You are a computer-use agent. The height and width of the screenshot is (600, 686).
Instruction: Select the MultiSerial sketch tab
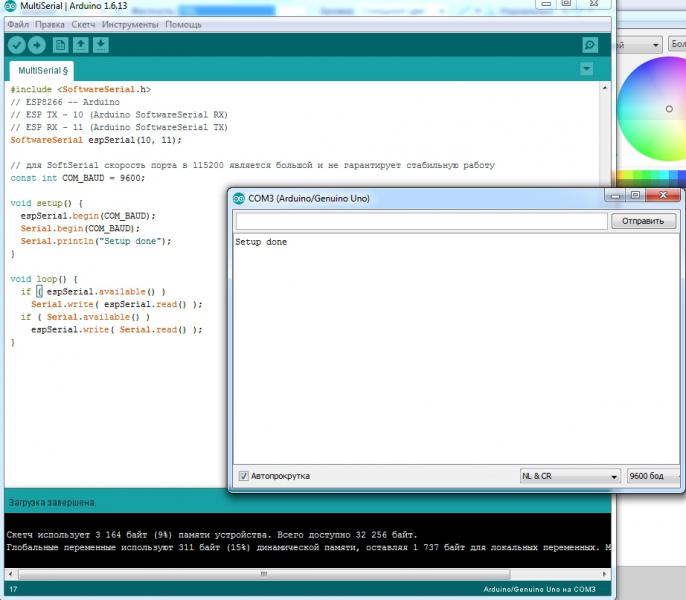(42, 70)
